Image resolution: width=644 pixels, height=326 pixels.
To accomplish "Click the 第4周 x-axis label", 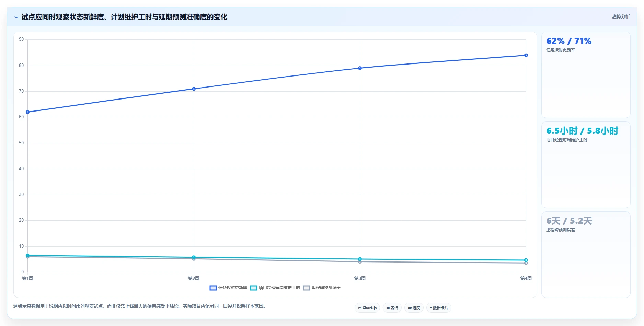I will (x=526, y=278).
